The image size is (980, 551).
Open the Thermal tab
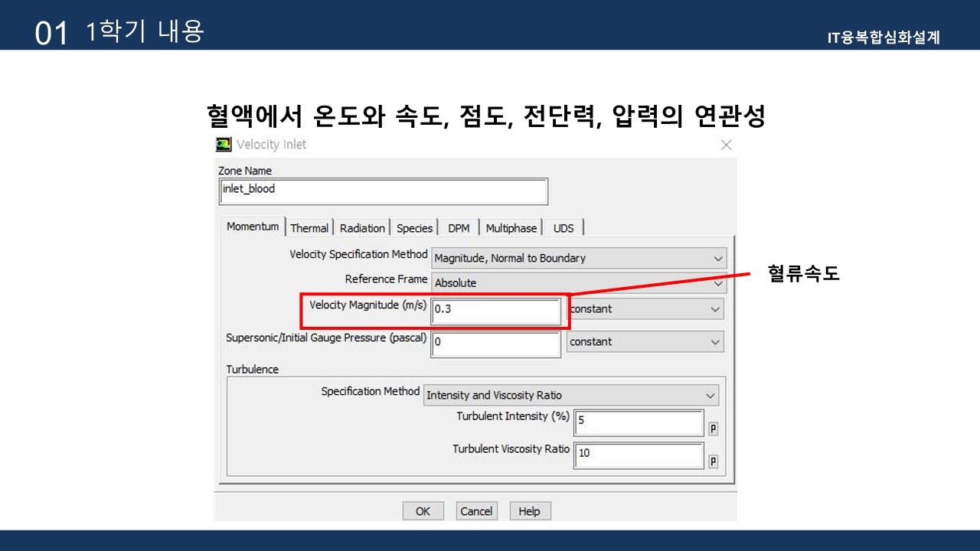tap(309, 228)
